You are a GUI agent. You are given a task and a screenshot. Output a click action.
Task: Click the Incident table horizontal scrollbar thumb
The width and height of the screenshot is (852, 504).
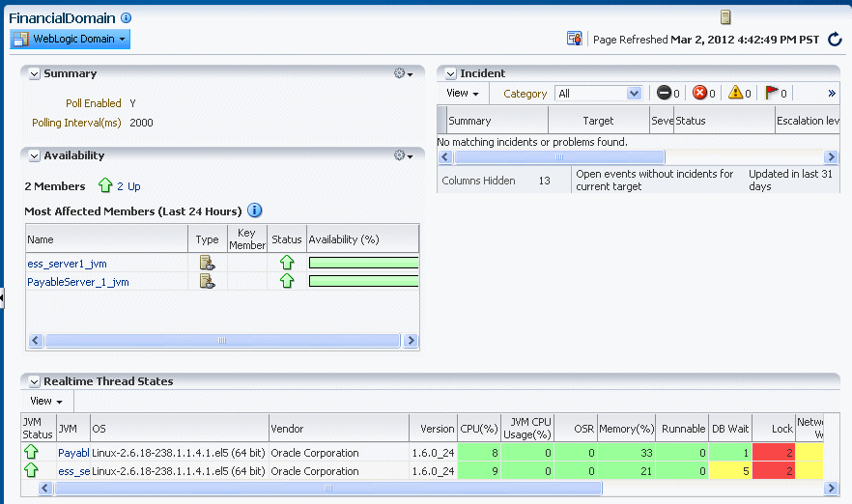pos(559,157)
